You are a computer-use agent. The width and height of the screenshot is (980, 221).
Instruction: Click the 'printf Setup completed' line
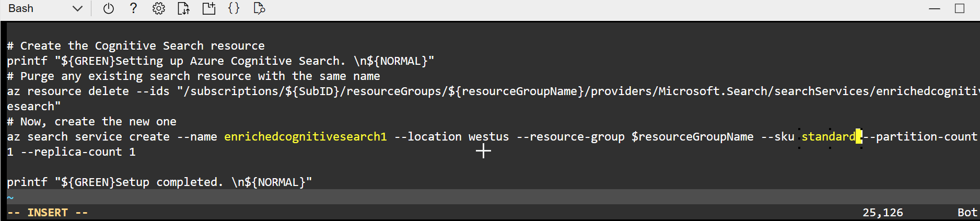pyautogui.click(x=159, y=182)
